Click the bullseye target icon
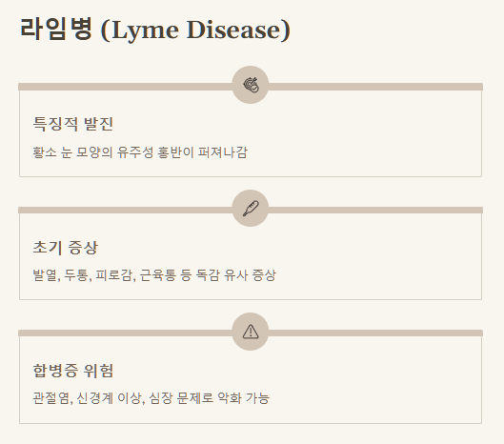The image size is (504, 444). coord(251,85)
